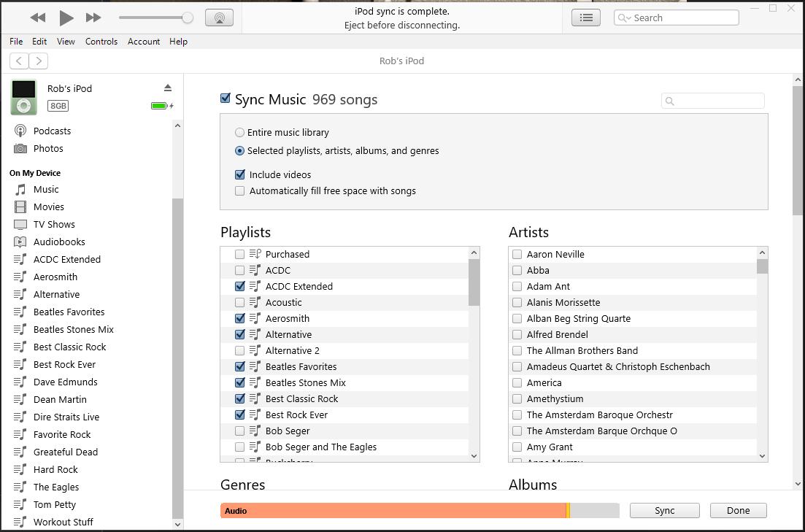This screenshot has width=805, height=532.
Task: Click the main Search field
Action: click(676, 18)
